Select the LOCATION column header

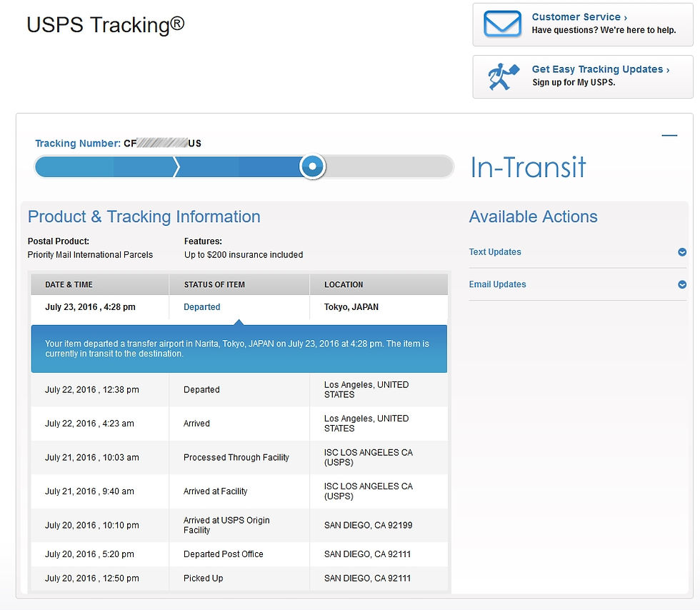pyautogui.click(x=344, y=284)
